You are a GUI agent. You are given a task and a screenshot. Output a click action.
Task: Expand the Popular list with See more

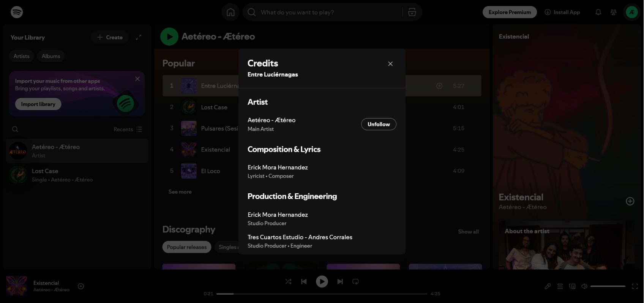pos(180,192)
